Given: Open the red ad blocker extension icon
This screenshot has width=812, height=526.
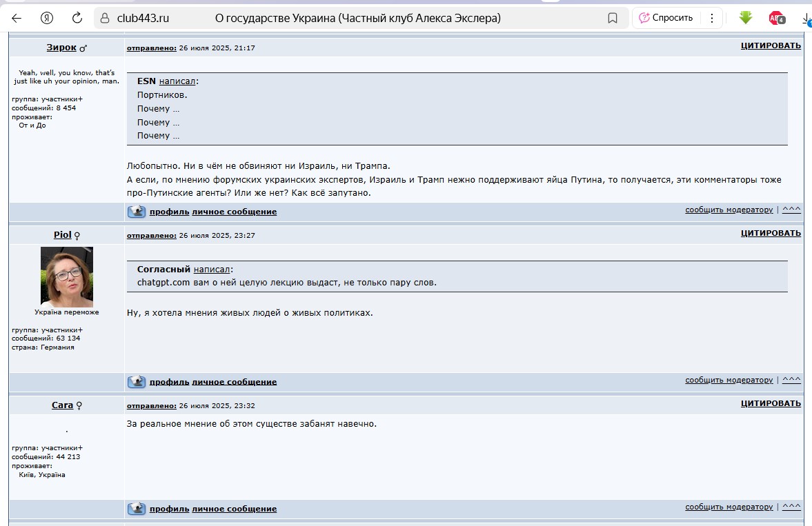Looking at the screenshot, I should tap(776, 19).
